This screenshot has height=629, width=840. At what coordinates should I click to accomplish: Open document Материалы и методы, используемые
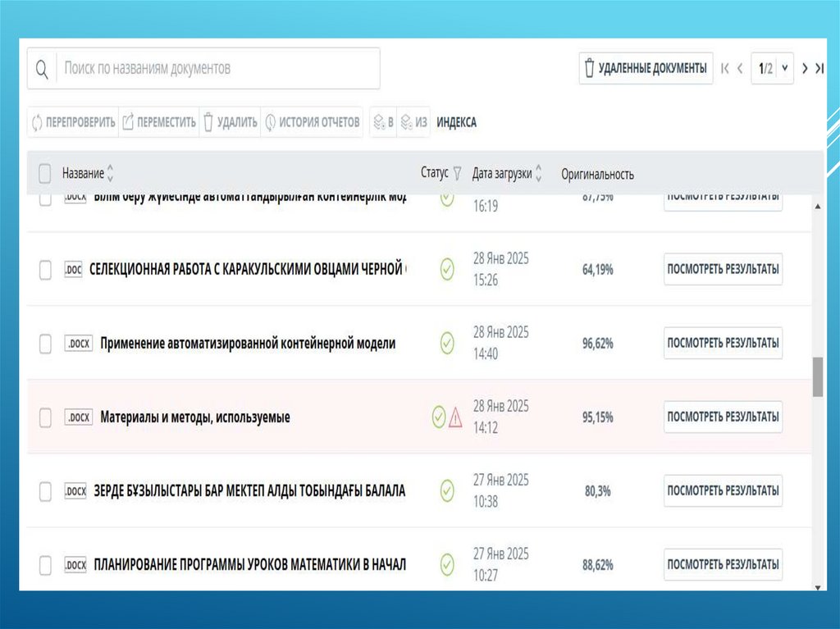[195, 417]
